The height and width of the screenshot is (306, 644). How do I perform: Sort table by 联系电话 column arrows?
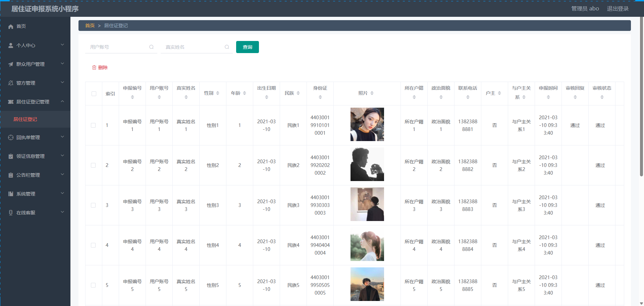click(x=468, y=97)
